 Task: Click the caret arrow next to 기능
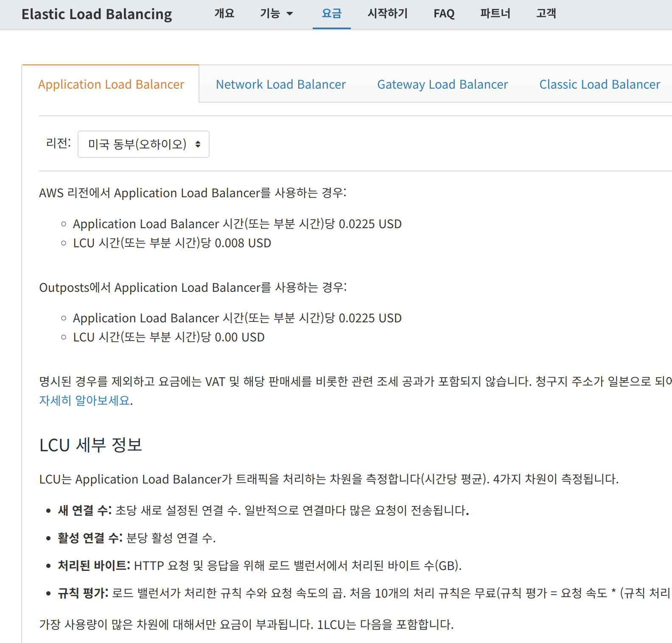click(x=290, y=14)
